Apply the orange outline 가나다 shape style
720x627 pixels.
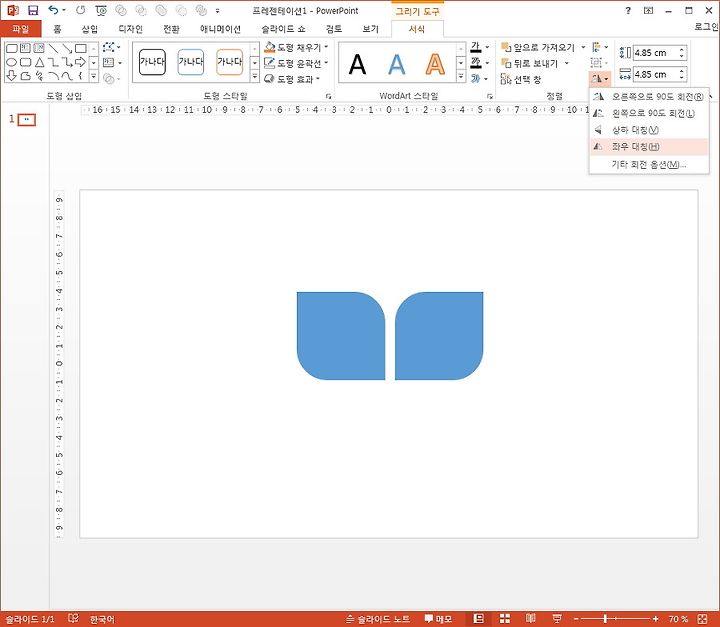coord(229,62)
